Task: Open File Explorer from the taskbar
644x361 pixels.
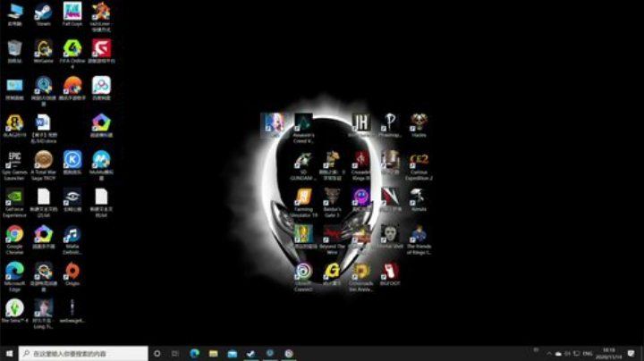Action: [x=213, y=353]
